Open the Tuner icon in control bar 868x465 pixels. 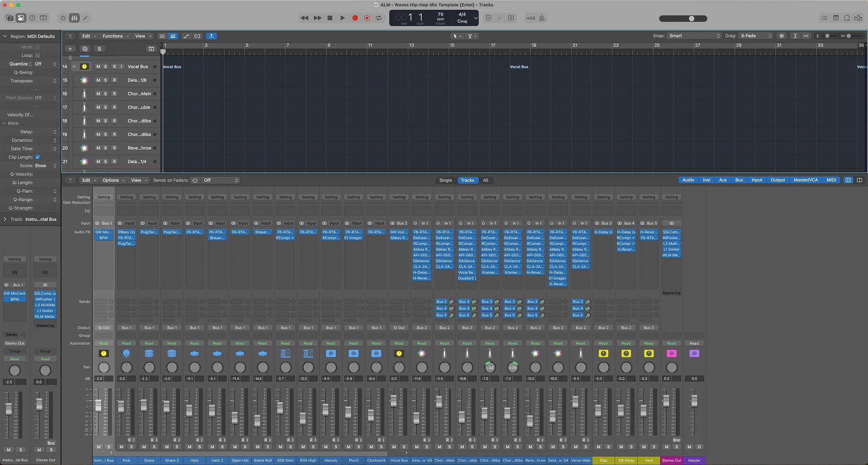(500, 18)
